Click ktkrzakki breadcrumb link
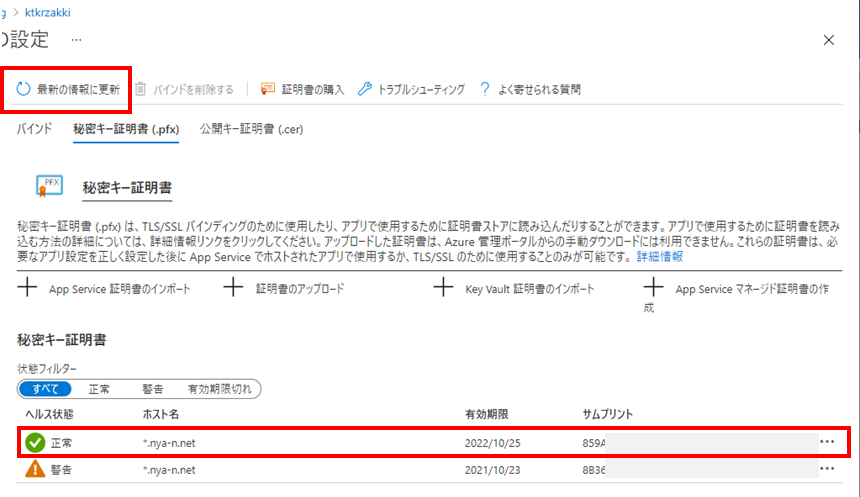Image resolution: width=860 pixels, height=497 pixels. click(48, 12)
